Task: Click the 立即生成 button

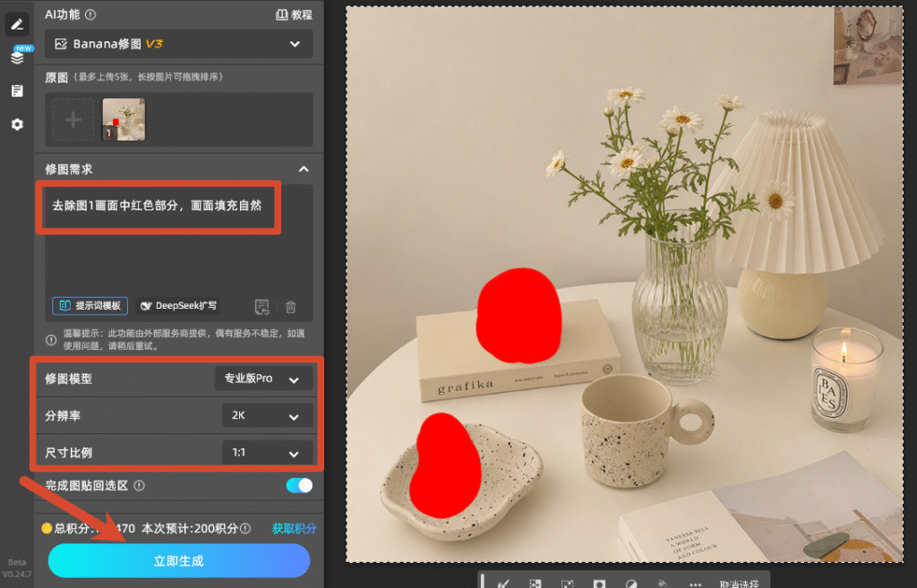Action: coord(179,561)
